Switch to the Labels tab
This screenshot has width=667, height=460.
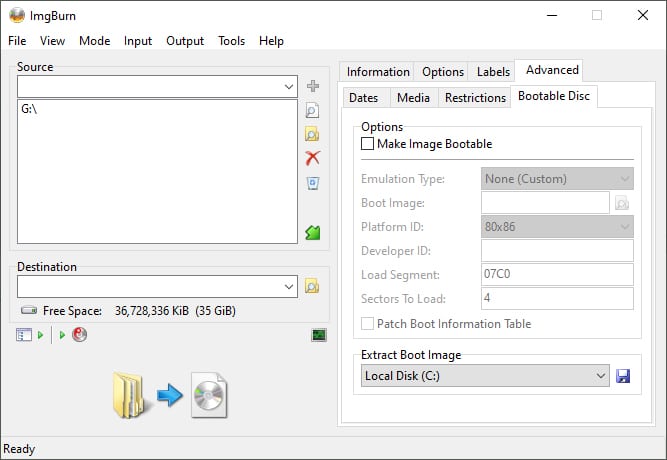tap(493, 72)
